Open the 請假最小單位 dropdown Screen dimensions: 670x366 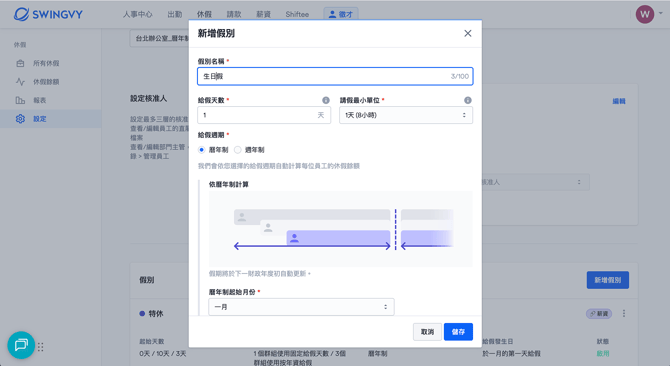pos(406,115)
